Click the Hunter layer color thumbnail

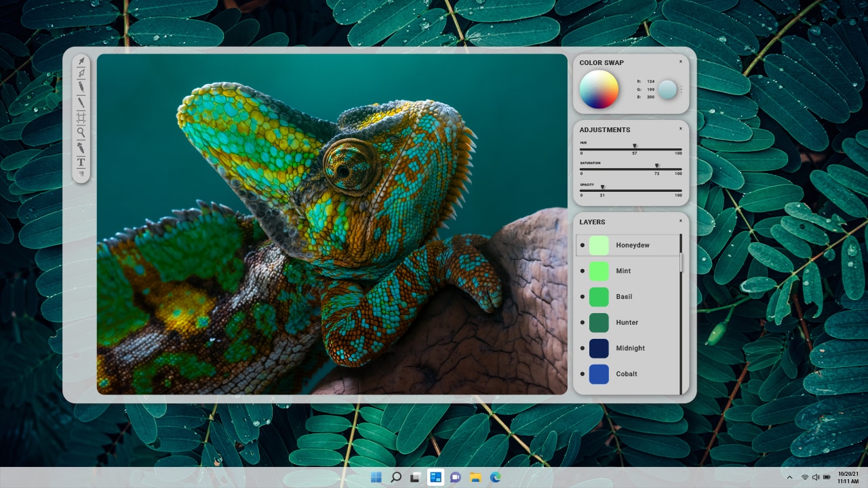(x=599, y=323)
